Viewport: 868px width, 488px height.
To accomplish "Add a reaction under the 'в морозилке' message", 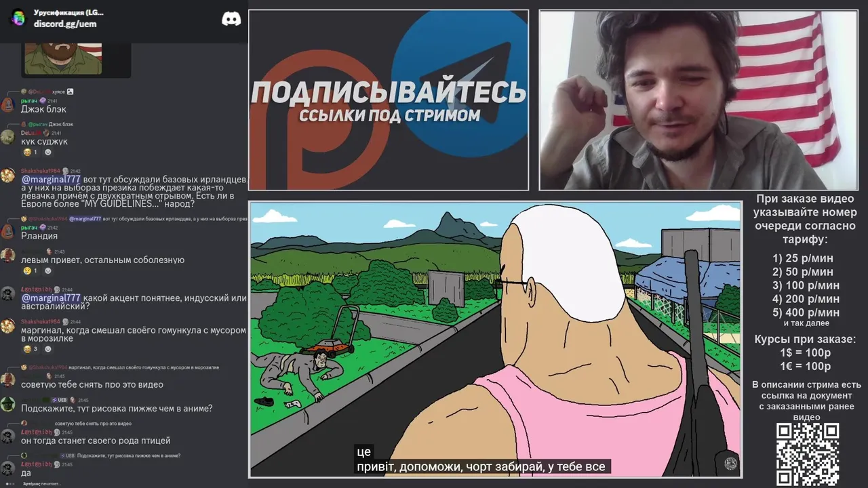I will pos(48,349).
